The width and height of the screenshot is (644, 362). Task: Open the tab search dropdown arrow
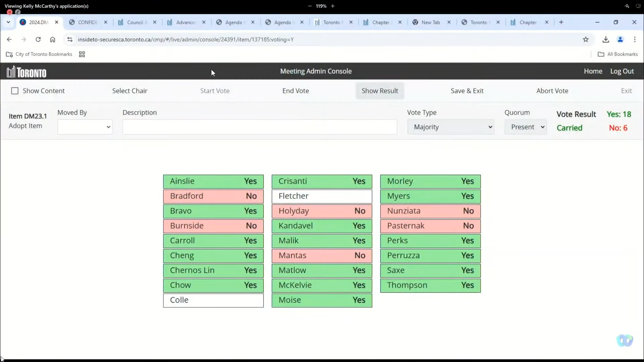pos(8,22)
